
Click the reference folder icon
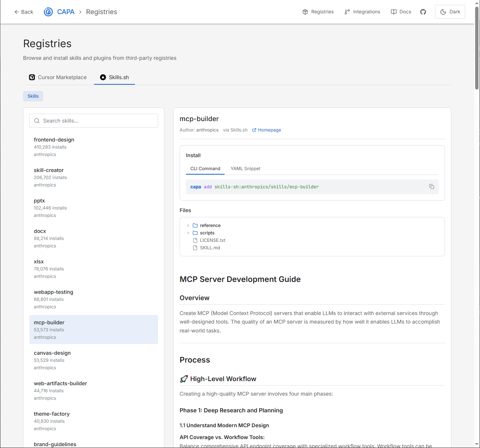pyautogui.click(x=195, y=225)
